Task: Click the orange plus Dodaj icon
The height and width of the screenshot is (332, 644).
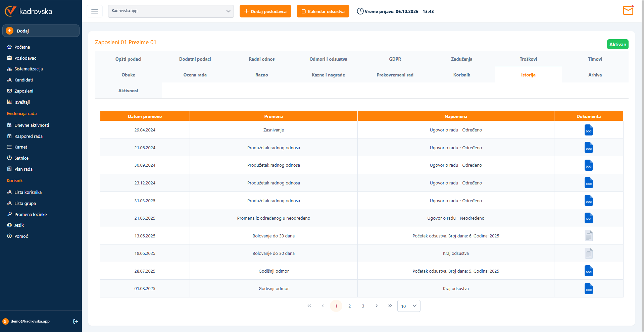Action: [x=10, y=31]
